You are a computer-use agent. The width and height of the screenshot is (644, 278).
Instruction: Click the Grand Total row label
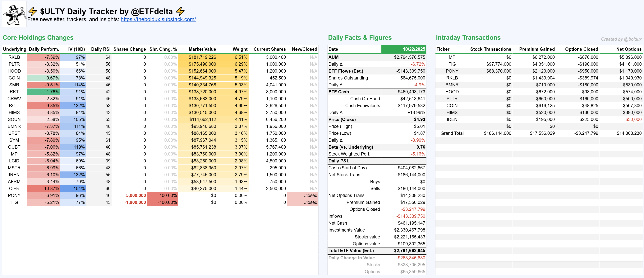point(452,133)
